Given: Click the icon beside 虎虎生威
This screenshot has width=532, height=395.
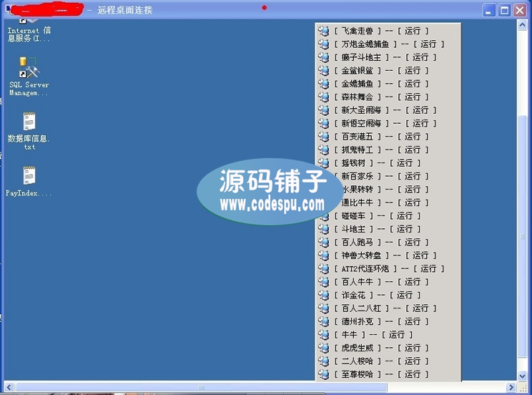Looking at the screenshot, I should point(324,348).
